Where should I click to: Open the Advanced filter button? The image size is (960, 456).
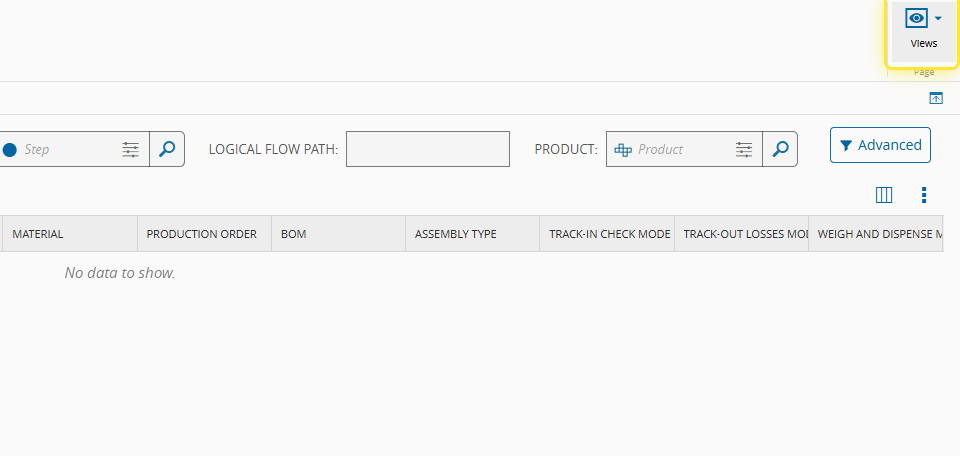(x=880, y=145)
